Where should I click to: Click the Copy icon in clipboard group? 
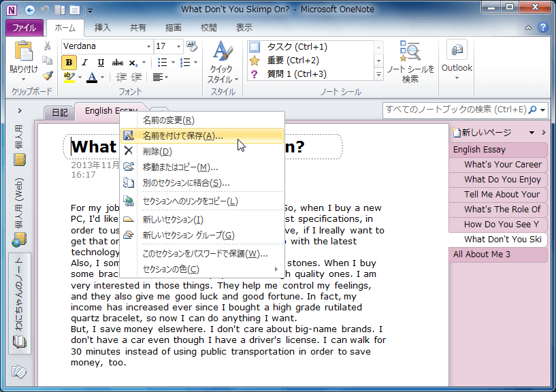47,61
